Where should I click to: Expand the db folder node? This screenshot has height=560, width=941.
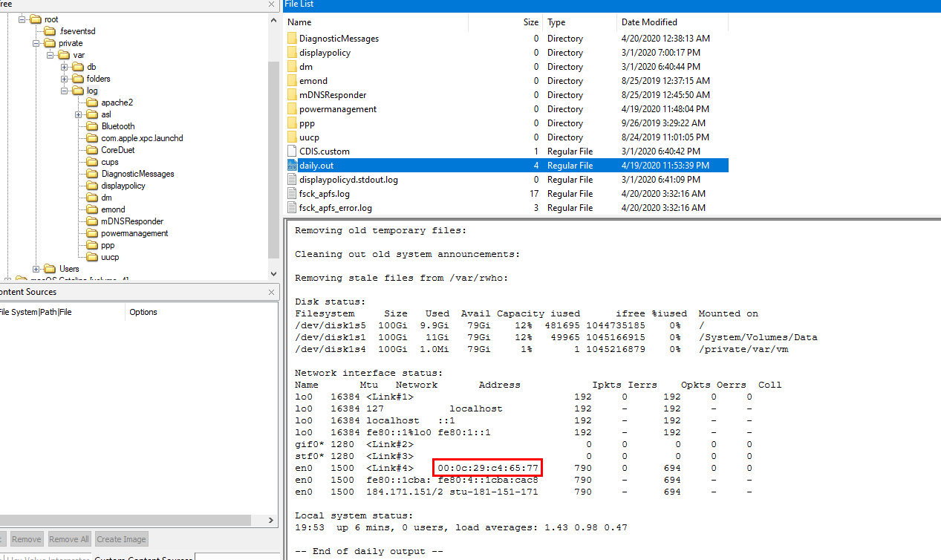pos(65,67)
